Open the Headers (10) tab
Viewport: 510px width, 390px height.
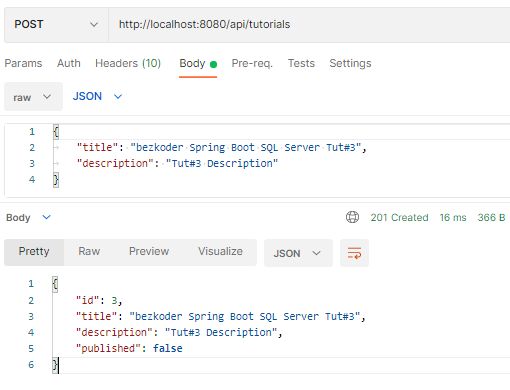128,63
